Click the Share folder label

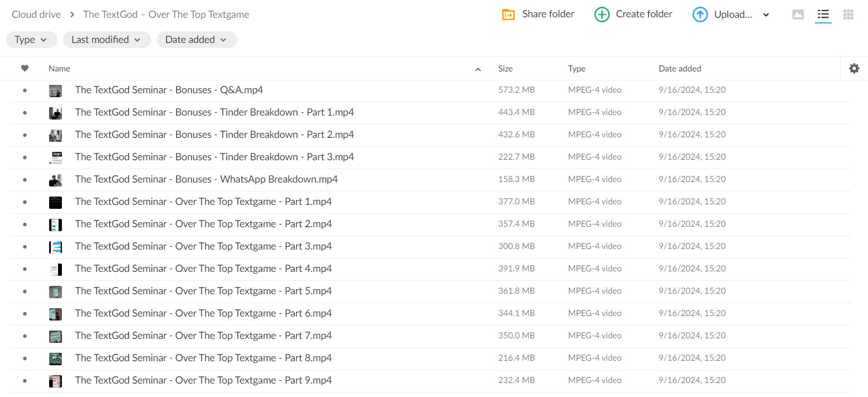click(548, 14)
